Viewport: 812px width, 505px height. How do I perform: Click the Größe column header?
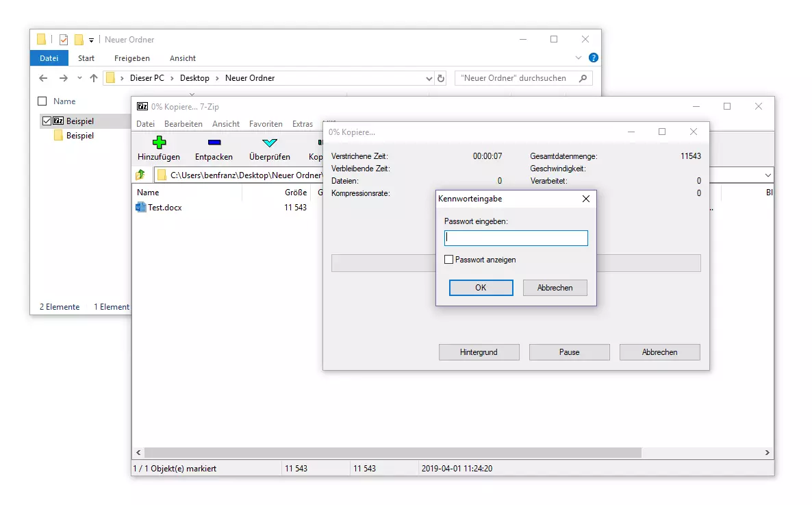click(x=296, y=193)
